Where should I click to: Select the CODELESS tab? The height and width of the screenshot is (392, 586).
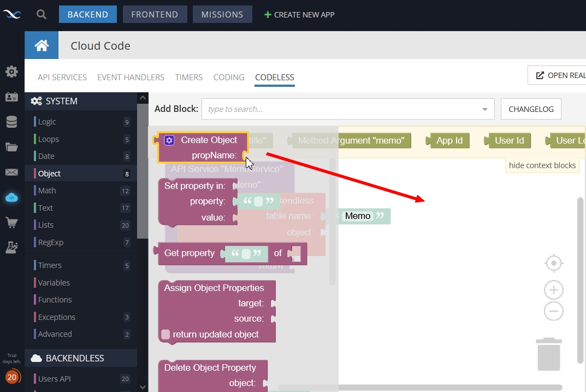point(275,78)
